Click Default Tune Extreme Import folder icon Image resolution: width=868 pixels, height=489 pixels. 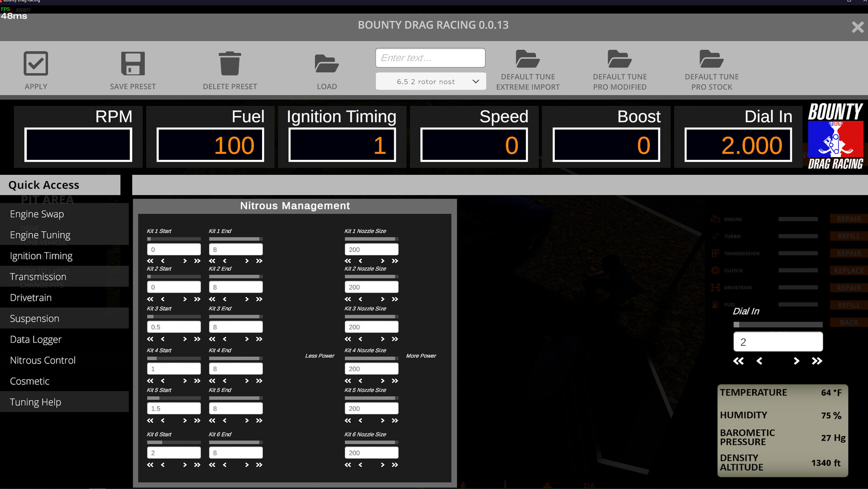(x=528, y=59)
